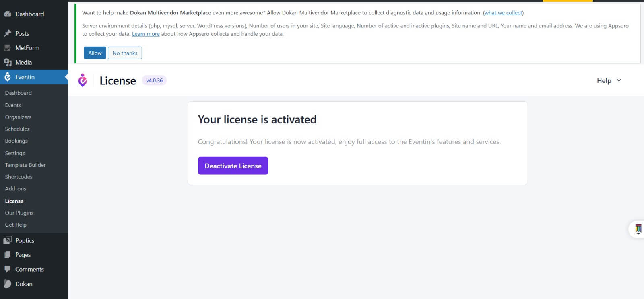Open the Get Help submenu item
Screen dimensions: 644x299
pyautogui.click(x=16, y=225)
